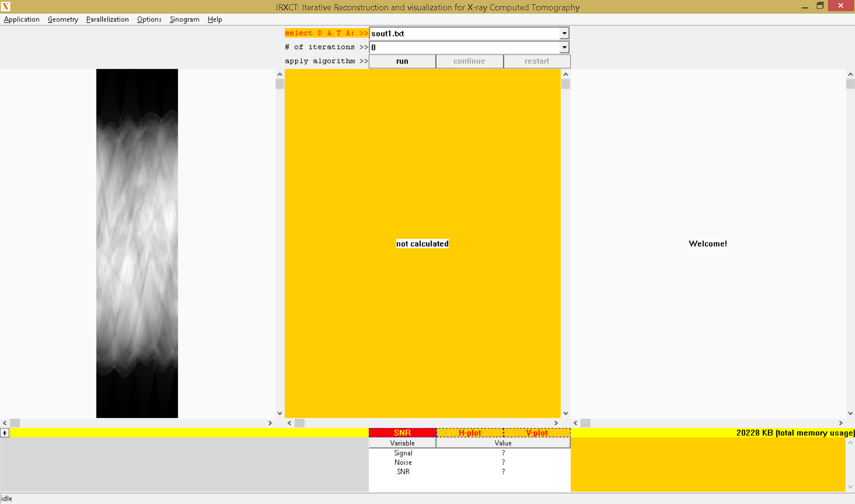This screenshot has height=504, width=855.
Task: Open the Sinogram menu
Action: pyautogui.click(x=184, y=19)
